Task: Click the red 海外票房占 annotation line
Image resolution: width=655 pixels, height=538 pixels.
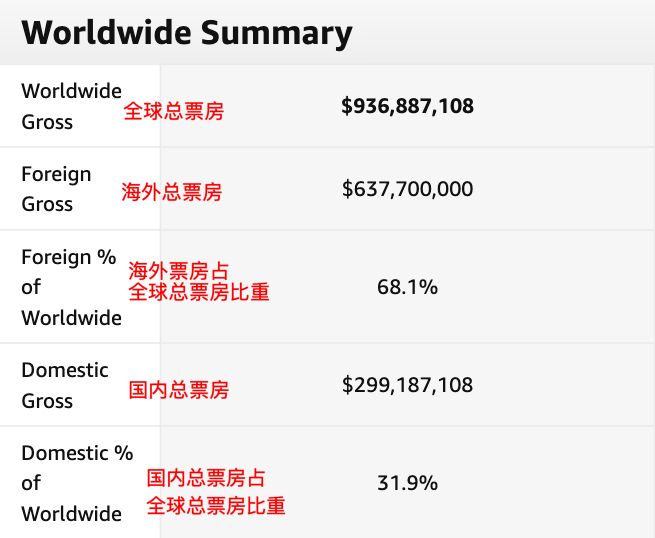Action: (179, 271)
